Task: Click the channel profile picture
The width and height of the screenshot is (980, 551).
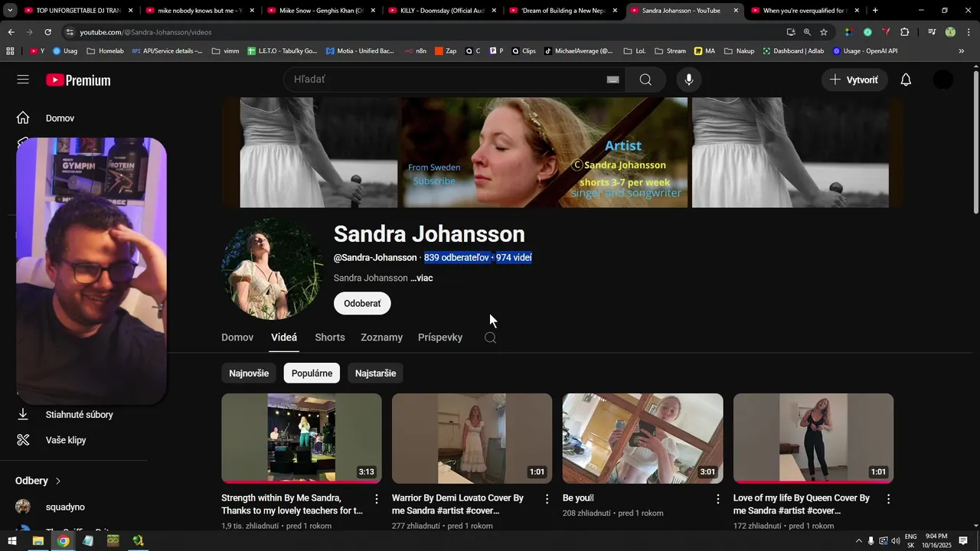Action: coord(272,269)
